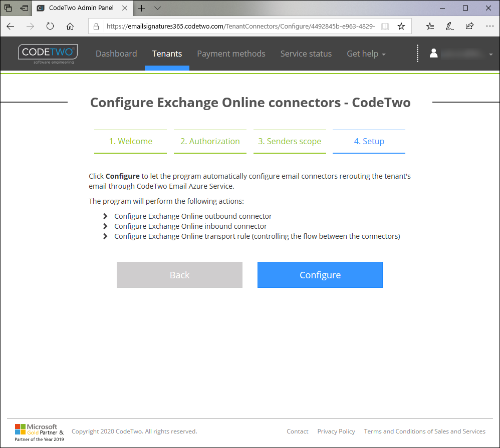Image resolution: width=500 pixels, height=448 pixels.
Task: Click the add notes pen icon
Action: click(450, 27)
